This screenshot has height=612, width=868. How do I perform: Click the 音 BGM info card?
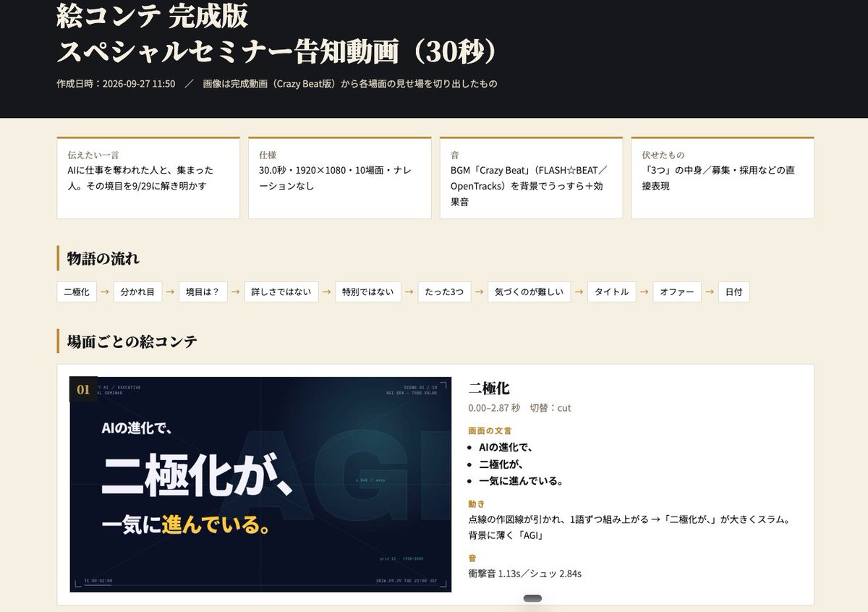(531, 178)
